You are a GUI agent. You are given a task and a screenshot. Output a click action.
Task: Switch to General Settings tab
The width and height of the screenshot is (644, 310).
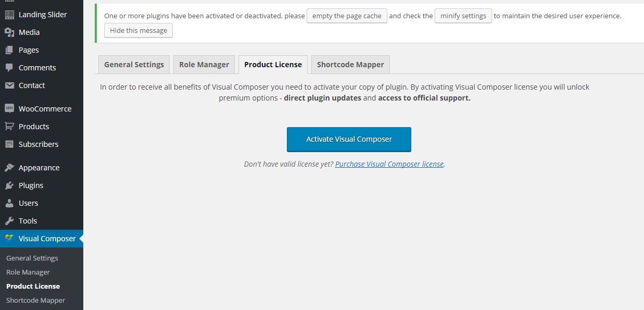134,65
